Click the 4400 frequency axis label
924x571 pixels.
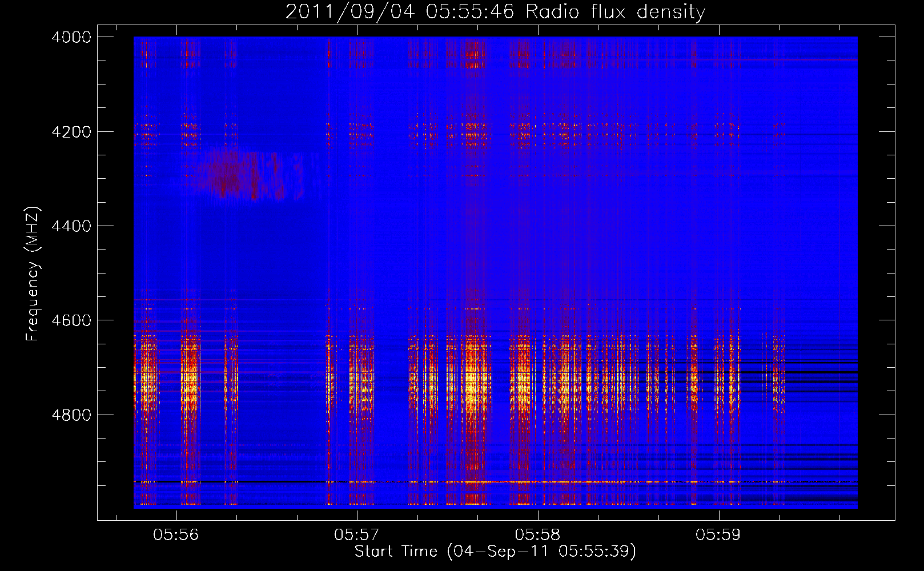pyautogui.click(x=71, y=226)
